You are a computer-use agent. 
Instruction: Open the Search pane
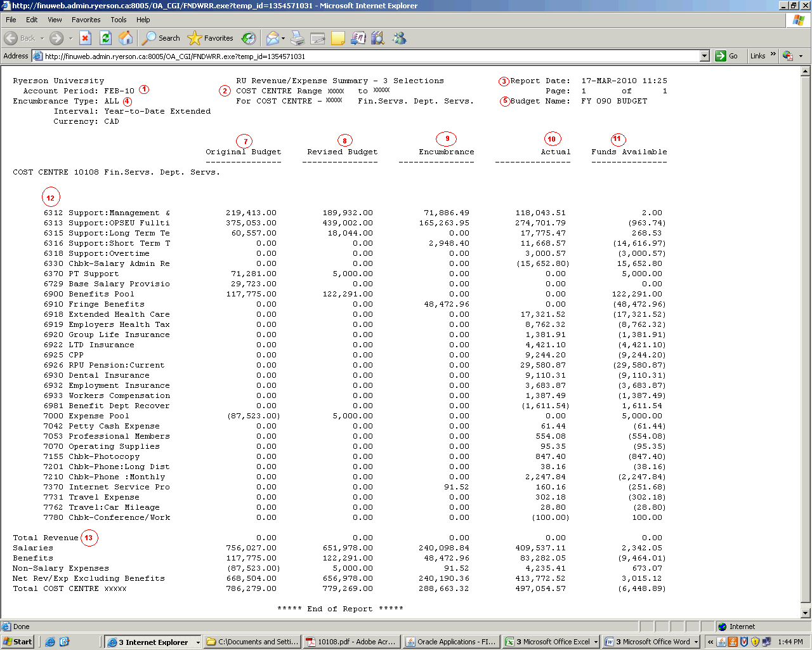click(x=161, y=38)
